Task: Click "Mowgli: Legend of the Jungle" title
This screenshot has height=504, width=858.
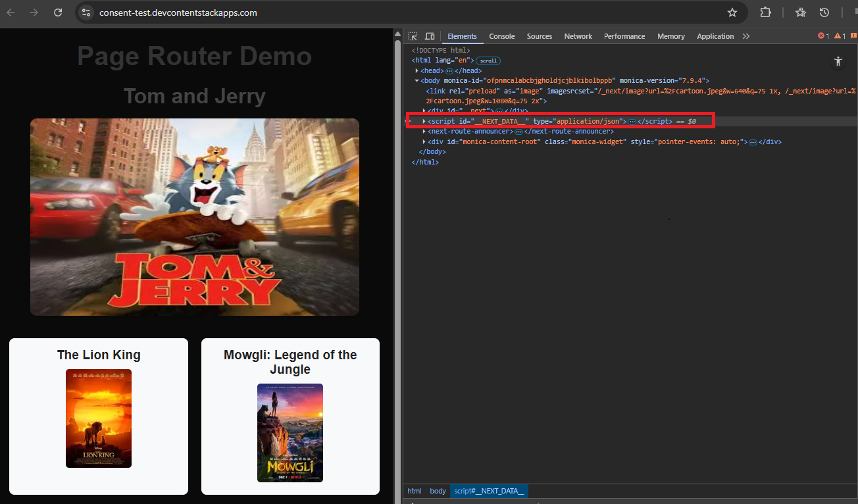Action: click(290, 362)
